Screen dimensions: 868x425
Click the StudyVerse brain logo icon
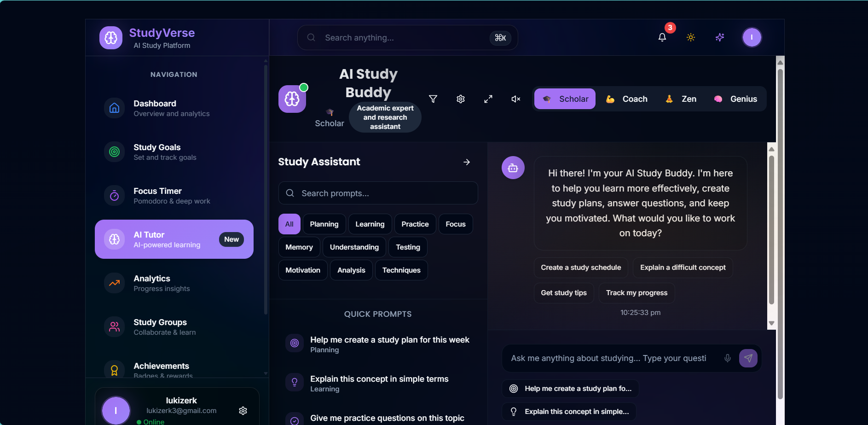pos(111,38)
